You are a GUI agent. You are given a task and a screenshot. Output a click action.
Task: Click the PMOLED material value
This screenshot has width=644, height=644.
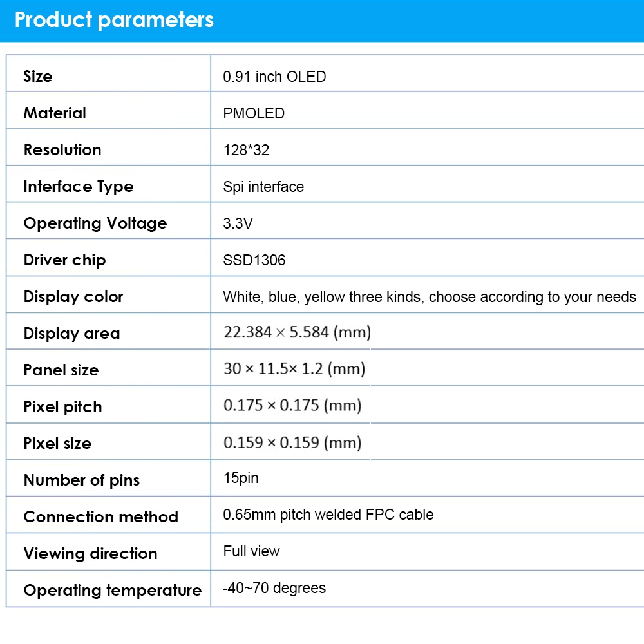click(x=254, y=113)
